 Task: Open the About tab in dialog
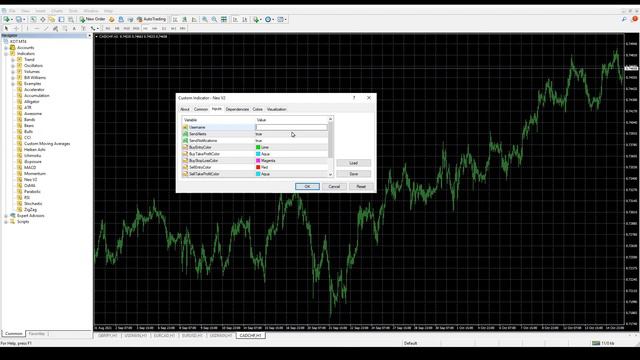(185, 109)
